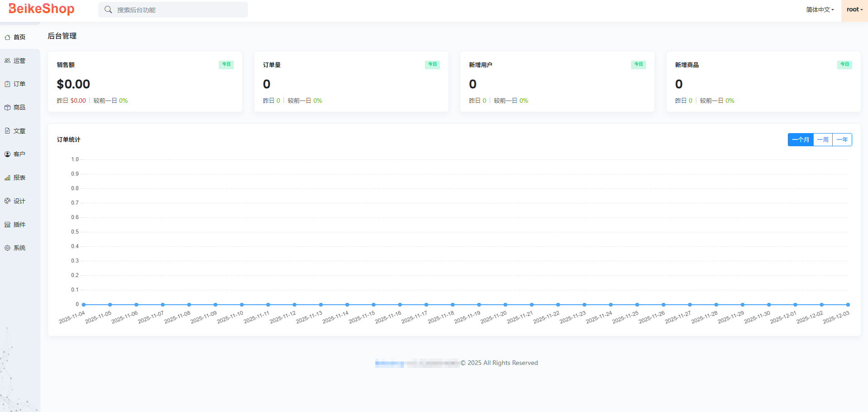The width and height of the screenshot is (868, 412).
Task: Click the 文章 articles document icon
Action: coord(7,131)
